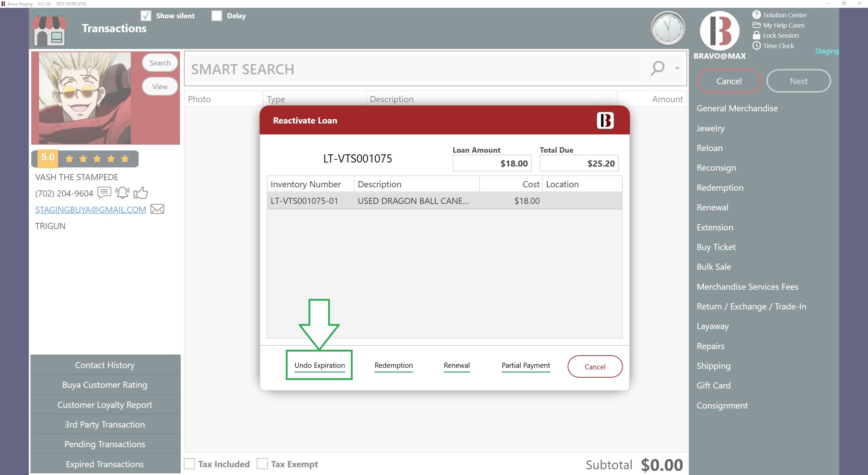This screenshot has width=868, height=475.
Task: Toggle the Show silent checkbox
Action: coord(146,16)
